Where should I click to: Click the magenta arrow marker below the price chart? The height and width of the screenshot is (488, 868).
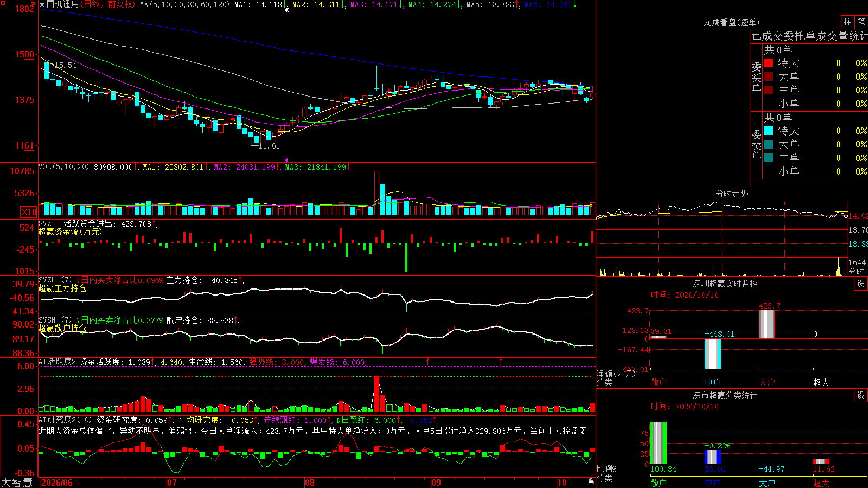pyautogui.click(x=286, y=160)
